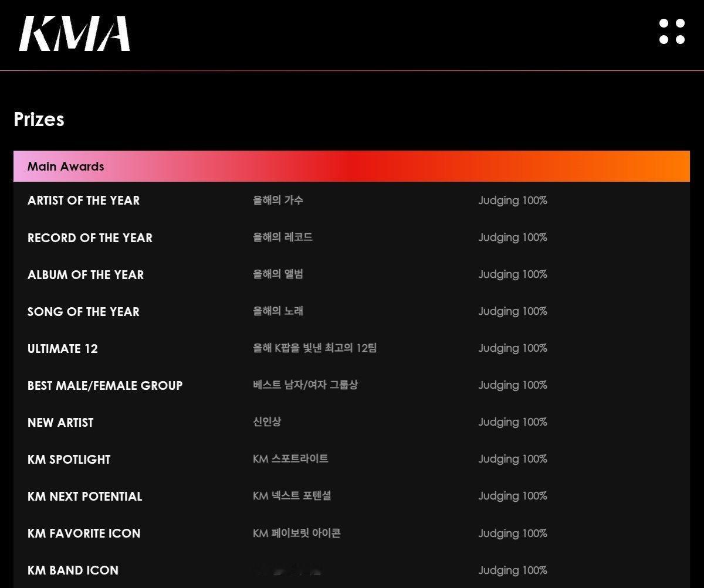Select BEST MALE/FEMALE GROUP award
The image size is (704, 588).
105,386
